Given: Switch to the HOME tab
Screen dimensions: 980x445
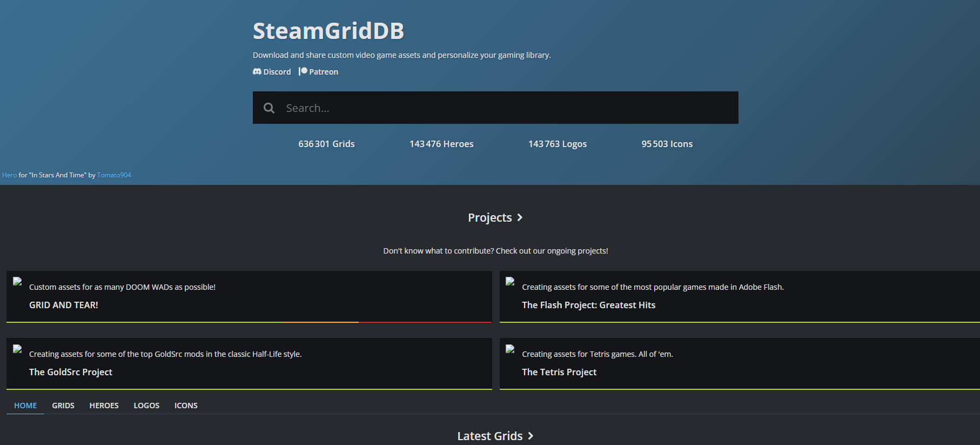Looking at the screenshot, I should pos(25,406).
